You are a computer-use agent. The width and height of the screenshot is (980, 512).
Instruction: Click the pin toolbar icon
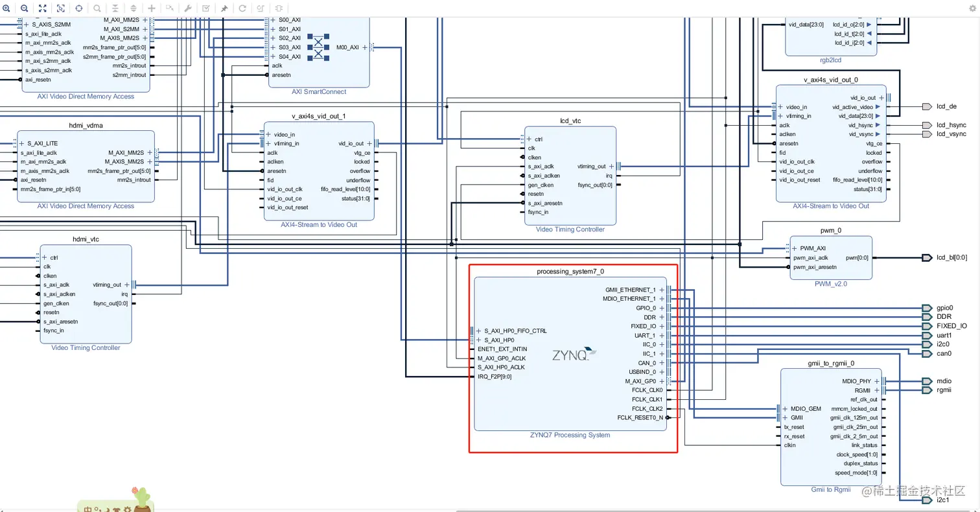click(224, 8)
